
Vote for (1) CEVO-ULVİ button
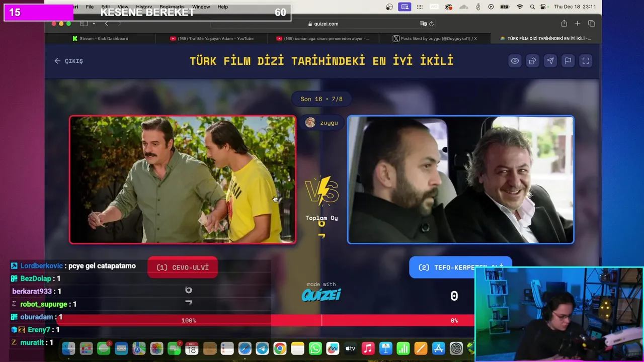pos(183,267)
